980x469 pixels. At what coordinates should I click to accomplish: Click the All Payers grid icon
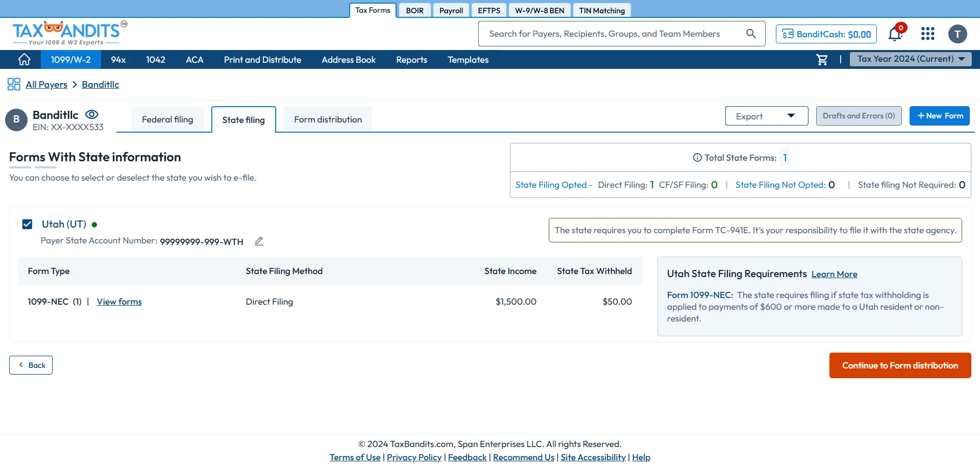tap(14, 84)
